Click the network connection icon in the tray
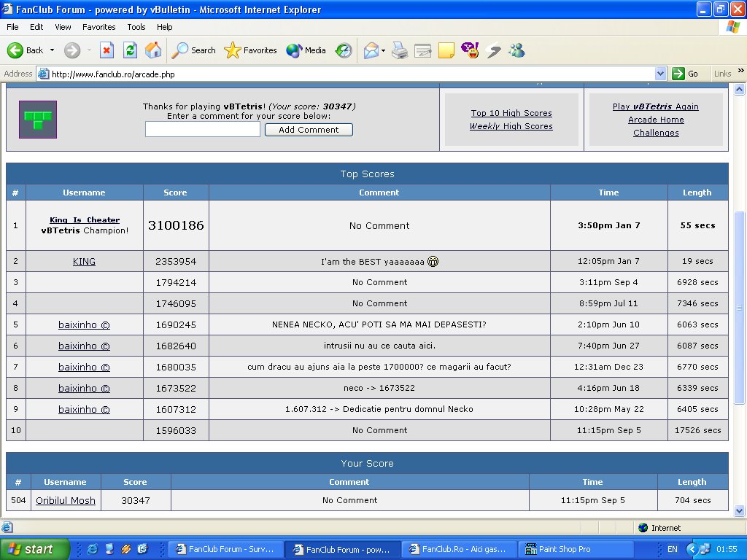The height and width of the screenshot is (560, 747). coord(705,549)
